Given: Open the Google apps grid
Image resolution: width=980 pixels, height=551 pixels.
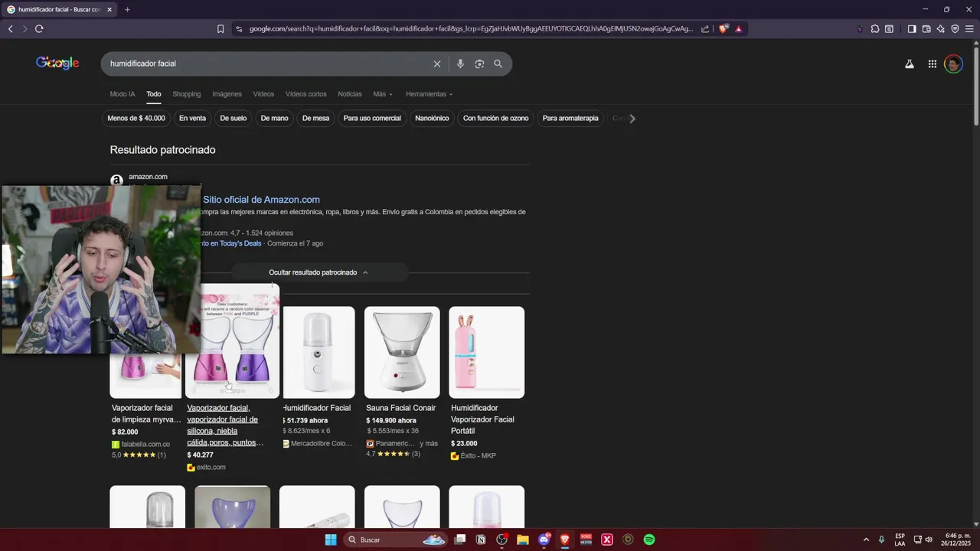Looking at the screenshot, I should 933,64.
